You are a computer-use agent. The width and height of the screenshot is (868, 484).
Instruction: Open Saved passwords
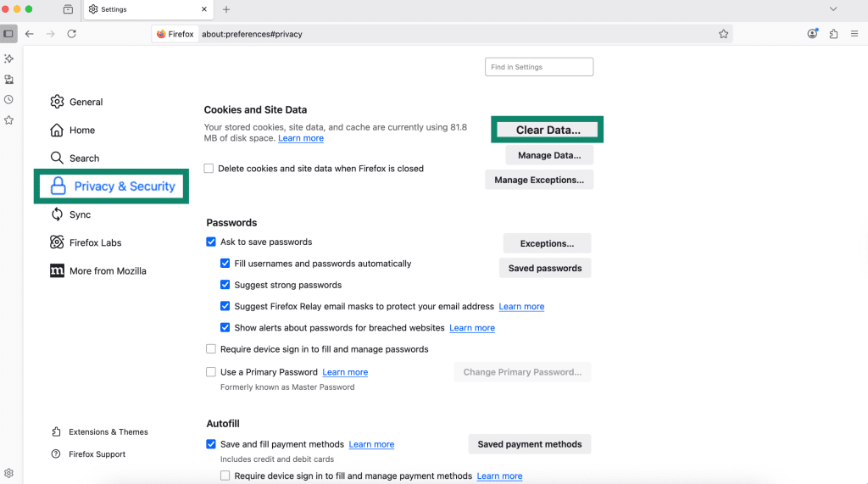[x=545, y=268]
